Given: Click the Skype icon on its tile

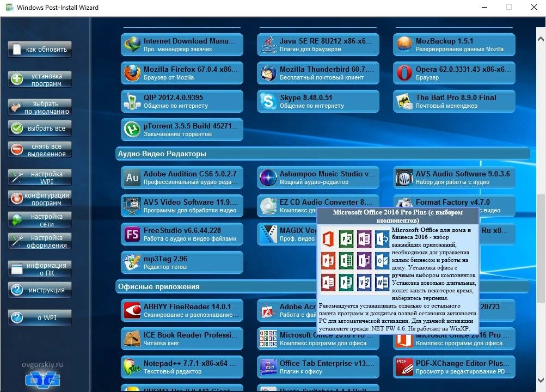Looking at the screenshot, I should (x=267, y=101).
